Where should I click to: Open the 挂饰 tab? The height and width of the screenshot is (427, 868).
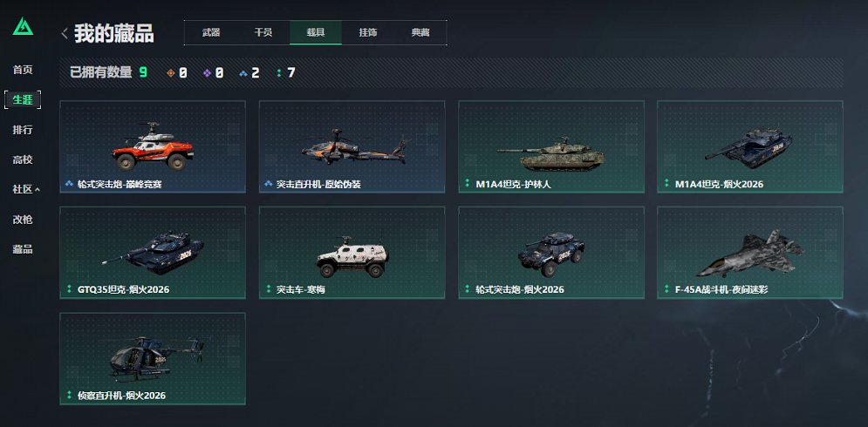point(367,32)
